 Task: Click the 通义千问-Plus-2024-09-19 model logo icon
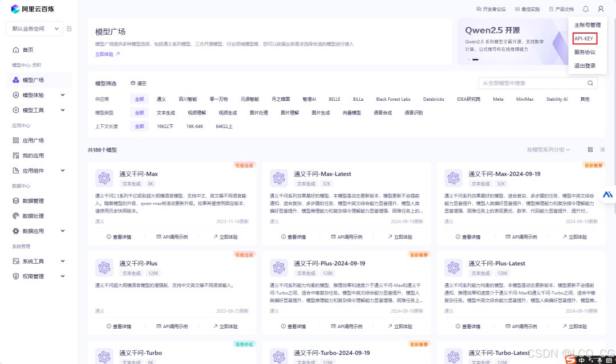(279, 268)
